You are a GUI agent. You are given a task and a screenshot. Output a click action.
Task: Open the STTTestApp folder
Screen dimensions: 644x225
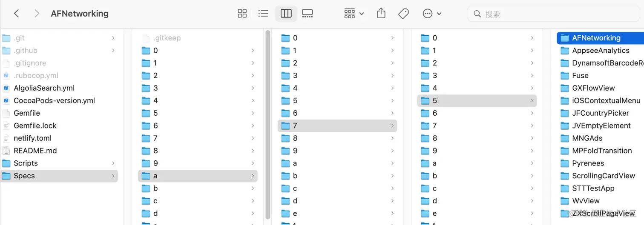pos(601,188)
